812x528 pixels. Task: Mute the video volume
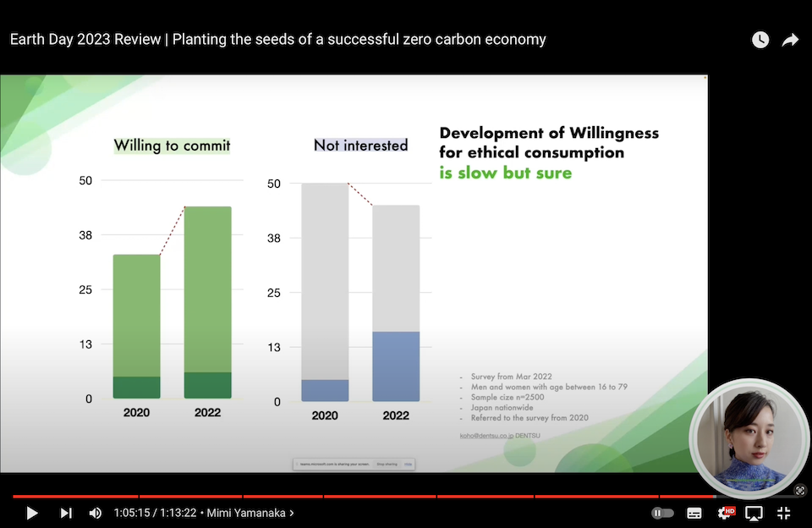tap(96, 513)
